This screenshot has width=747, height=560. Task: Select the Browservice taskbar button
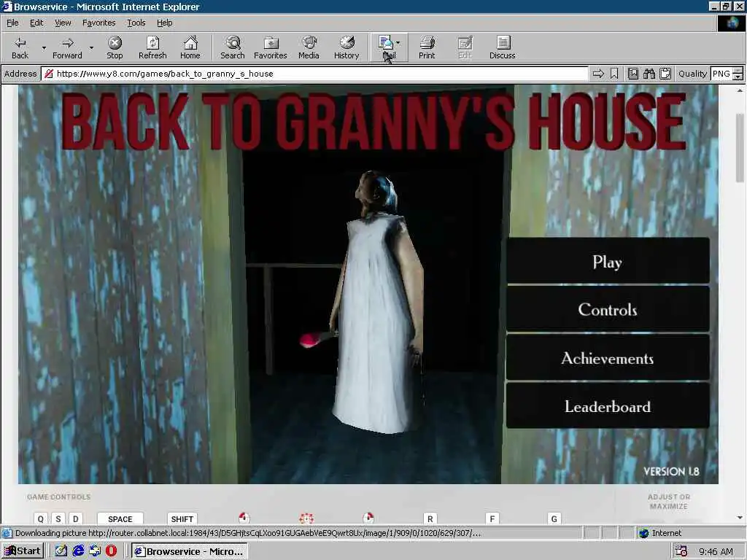click(190, 551)
